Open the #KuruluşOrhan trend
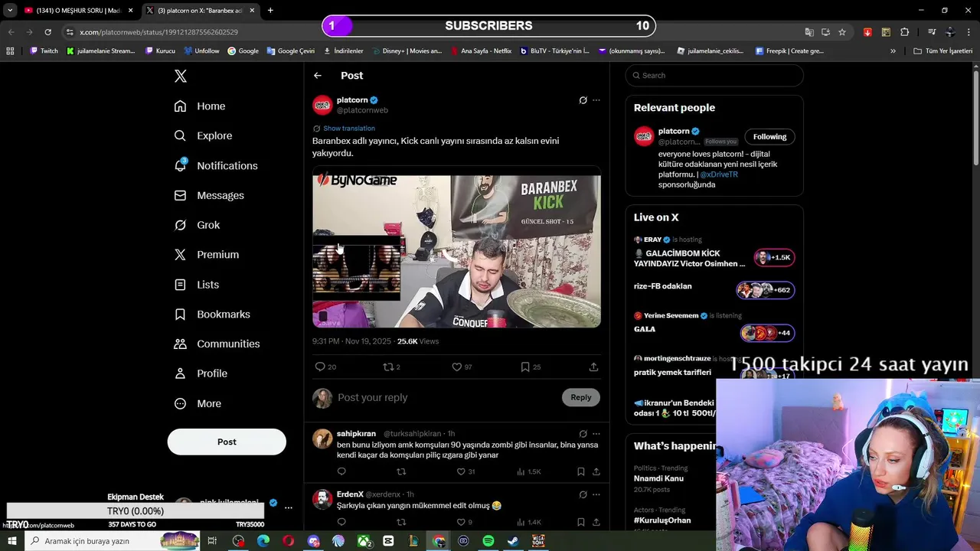The width and height of the screenshot is (980, 551). 662,520
